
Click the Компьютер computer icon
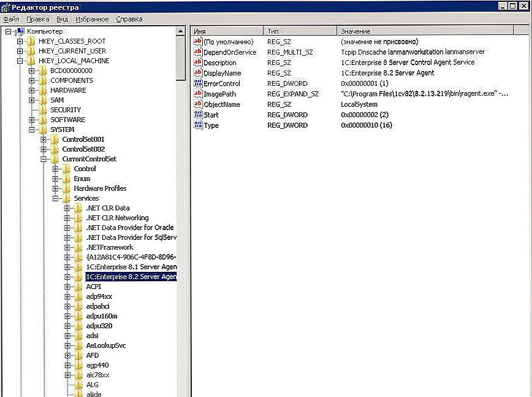20,31
